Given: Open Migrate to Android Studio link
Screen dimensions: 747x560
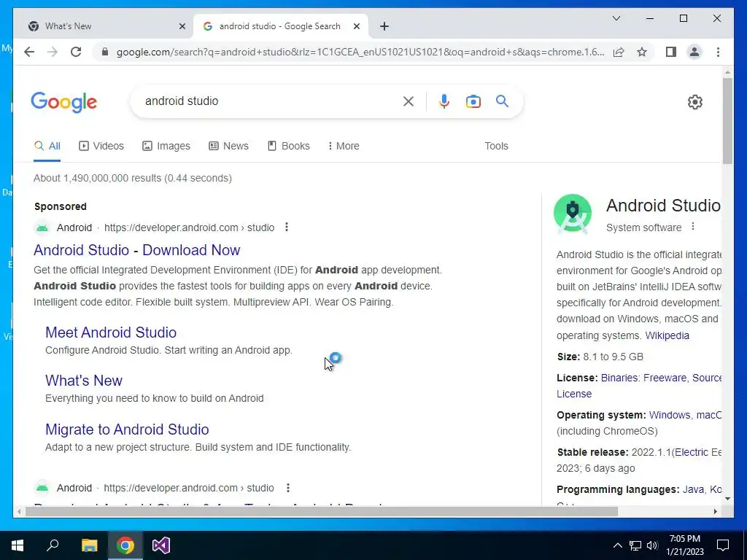Looking at the screenshot, I should (x=127, y=429).
